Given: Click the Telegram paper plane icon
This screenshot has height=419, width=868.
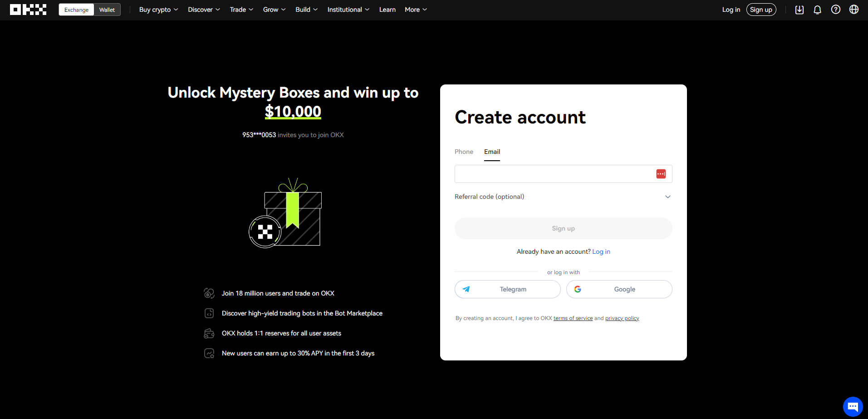Looking at the screenshot, I should tap(466, 289).
